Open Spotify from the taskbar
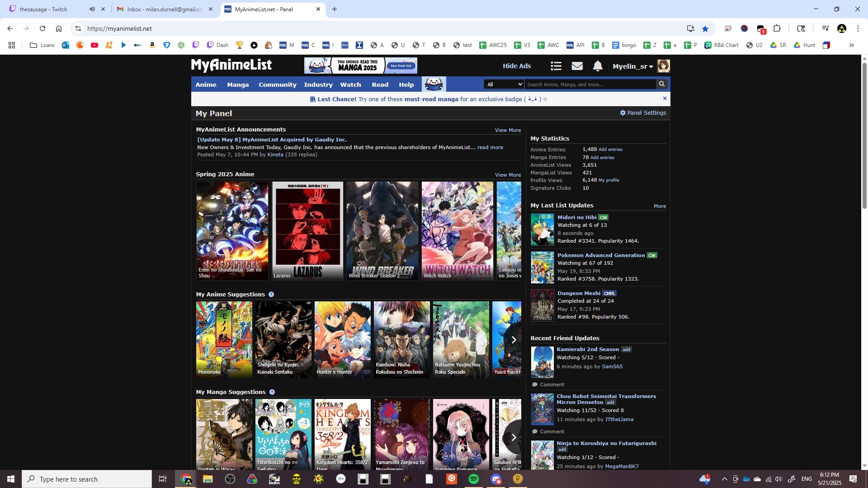 [473, 479]
